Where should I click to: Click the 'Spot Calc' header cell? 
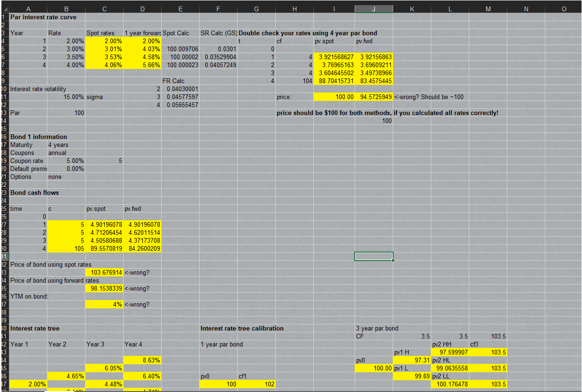coord(180,33)
